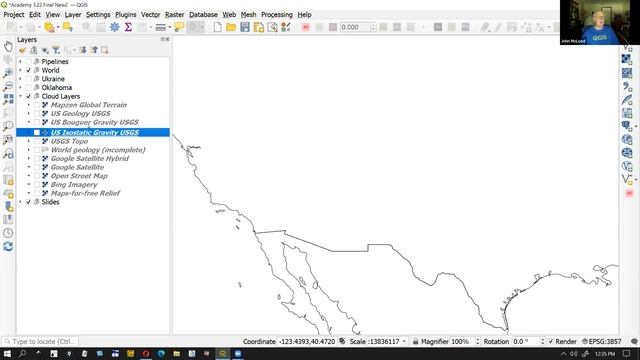Viewport: 640px width, 360px height.
Task: Toggle the Render checkbox in status bar
Action: (551, 341)
